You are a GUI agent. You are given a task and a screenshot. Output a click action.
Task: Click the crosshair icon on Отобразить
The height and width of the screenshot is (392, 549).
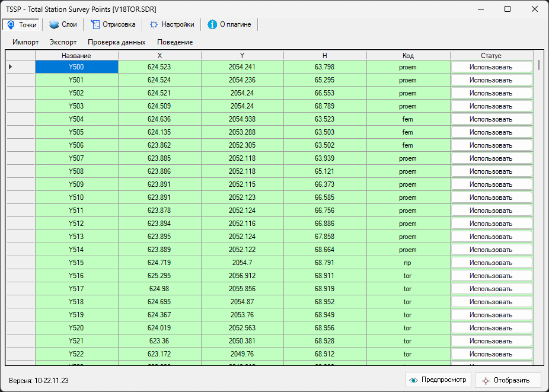(x=486, y=380)
